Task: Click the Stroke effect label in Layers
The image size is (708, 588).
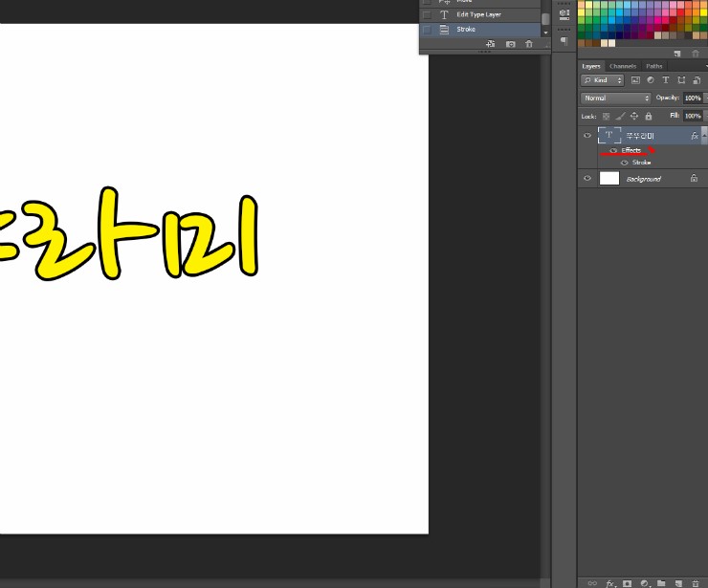Action: (641, 163)
